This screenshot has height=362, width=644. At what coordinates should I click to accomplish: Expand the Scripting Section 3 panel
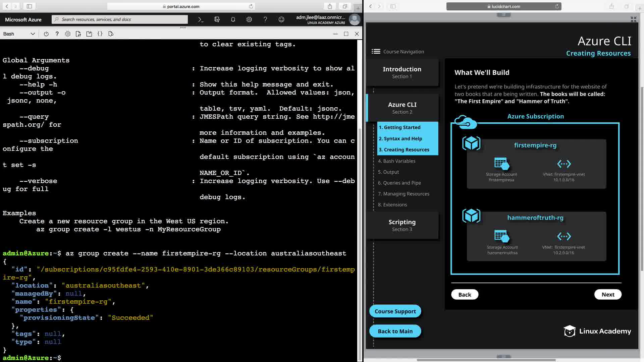pos(402,225)
